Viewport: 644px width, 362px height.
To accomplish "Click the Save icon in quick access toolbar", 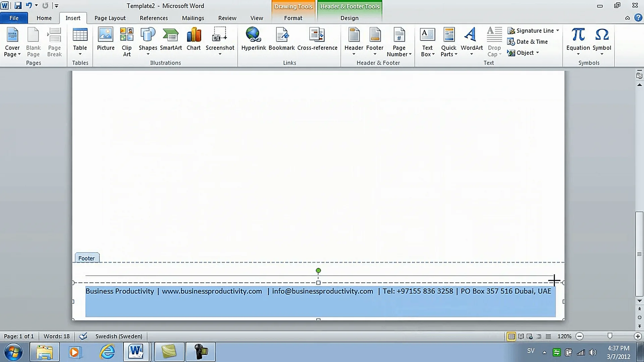I will click(x=18, y=6).
